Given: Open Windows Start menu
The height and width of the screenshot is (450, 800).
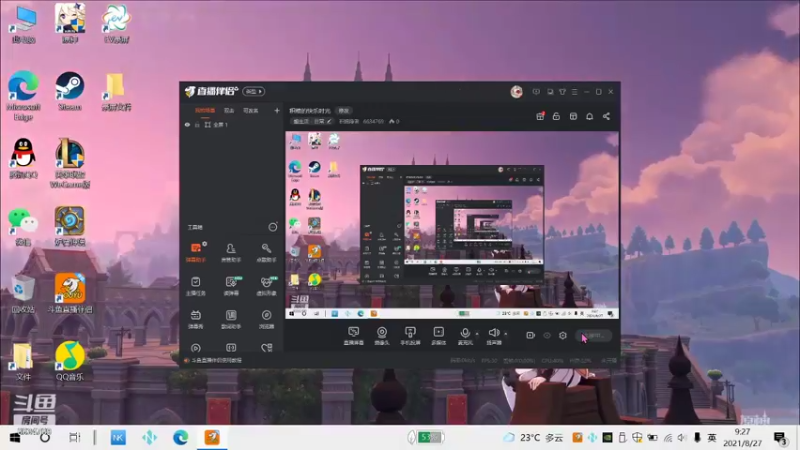Looking at the screenshot, I should pos(15,438).
